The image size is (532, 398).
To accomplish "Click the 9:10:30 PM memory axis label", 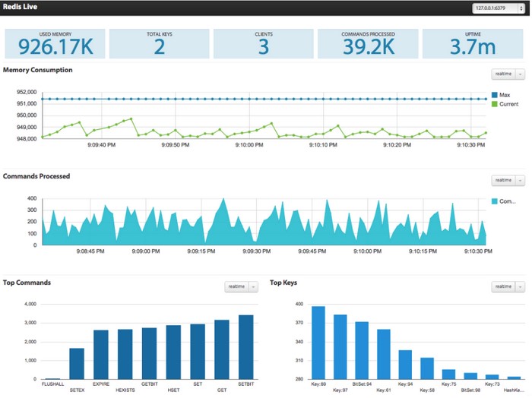I will (471, 145).
